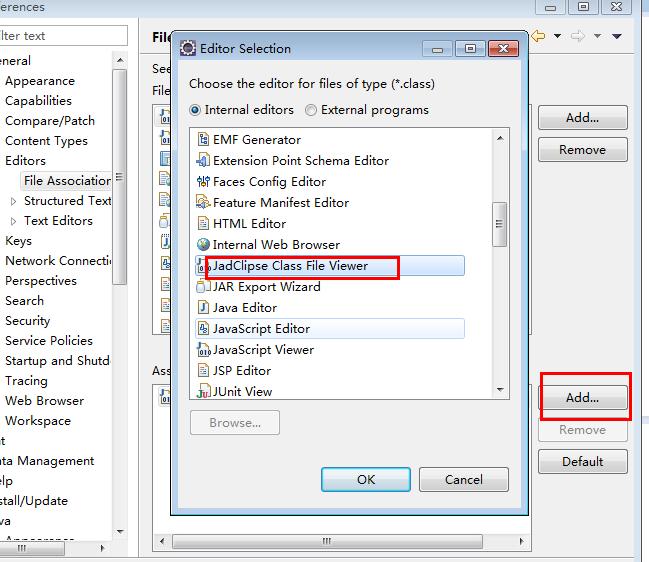Image resolution: width=649 pixels, height=562 pixels.
Task: Click the JAR Export Wizard icon
Action: pos(202,286)
